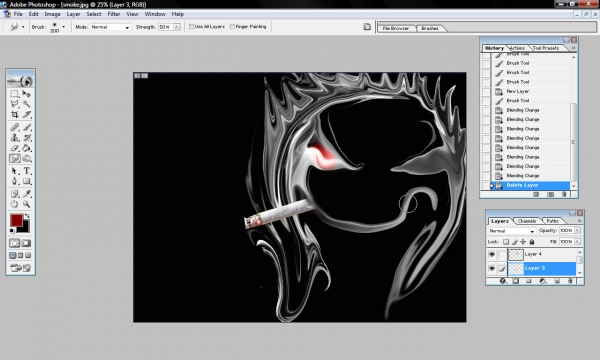The width and height of the screenshot is (600, 360).
Task: Select the Dodge tool
Action: pyautogui.click(x=26, y=158)
